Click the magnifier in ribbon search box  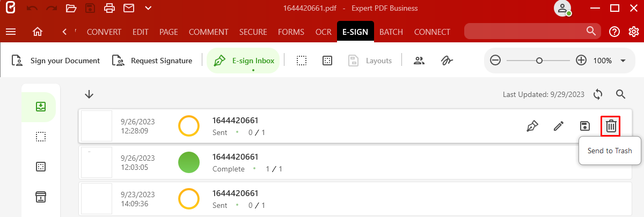pyautogui.click(x=591, y=31)
